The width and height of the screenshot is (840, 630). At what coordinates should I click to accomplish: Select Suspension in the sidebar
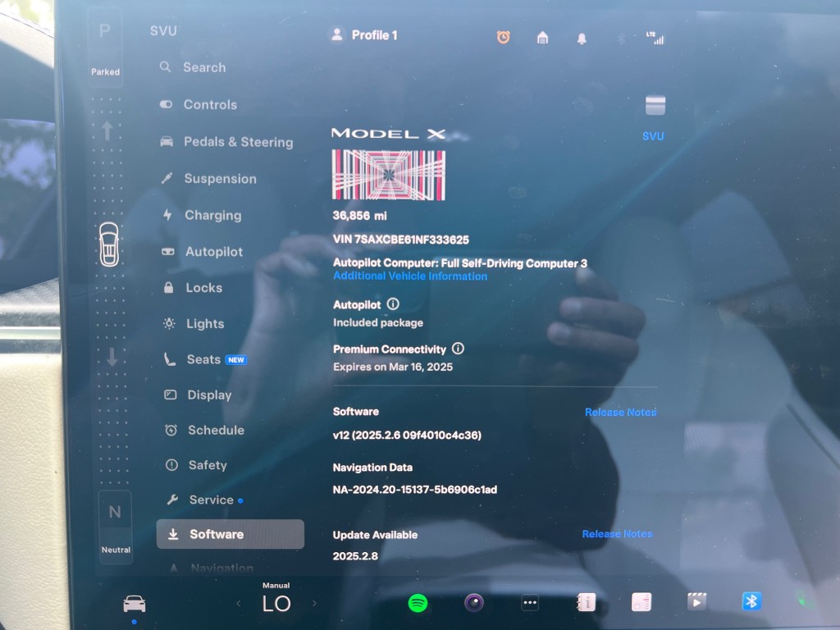[208, 178]
